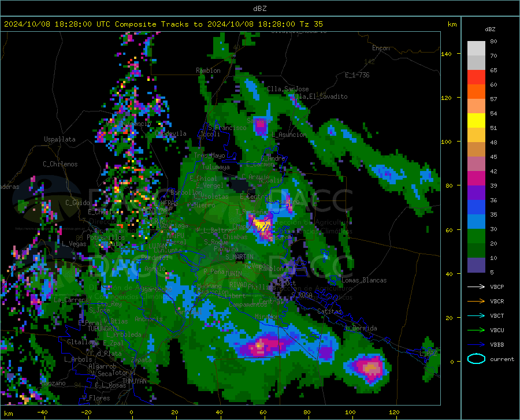This screenshot has width=520, height=420.
Task: Click the Catitas place label
Action: 329,311
